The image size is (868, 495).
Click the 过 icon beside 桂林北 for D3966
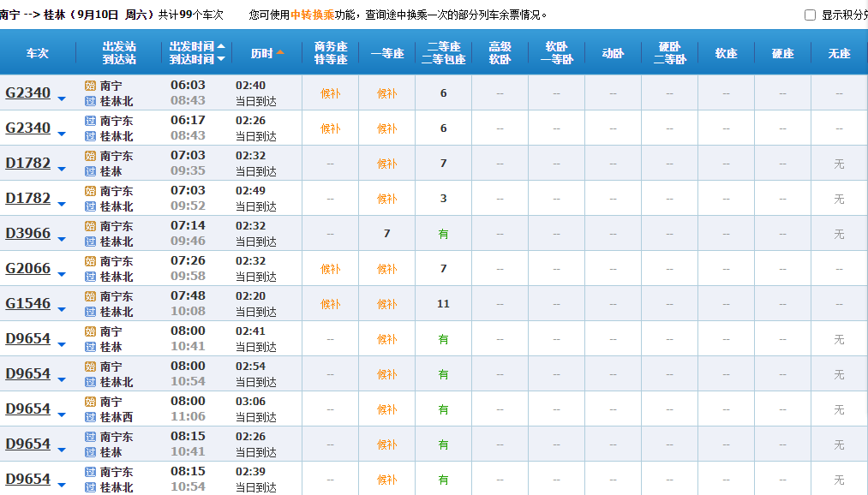90,242
